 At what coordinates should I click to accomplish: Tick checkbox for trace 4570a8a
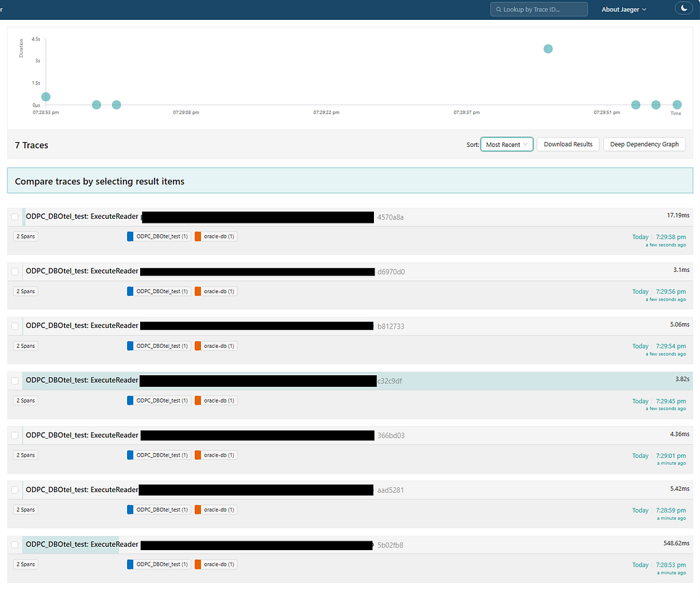click(15, 217)
